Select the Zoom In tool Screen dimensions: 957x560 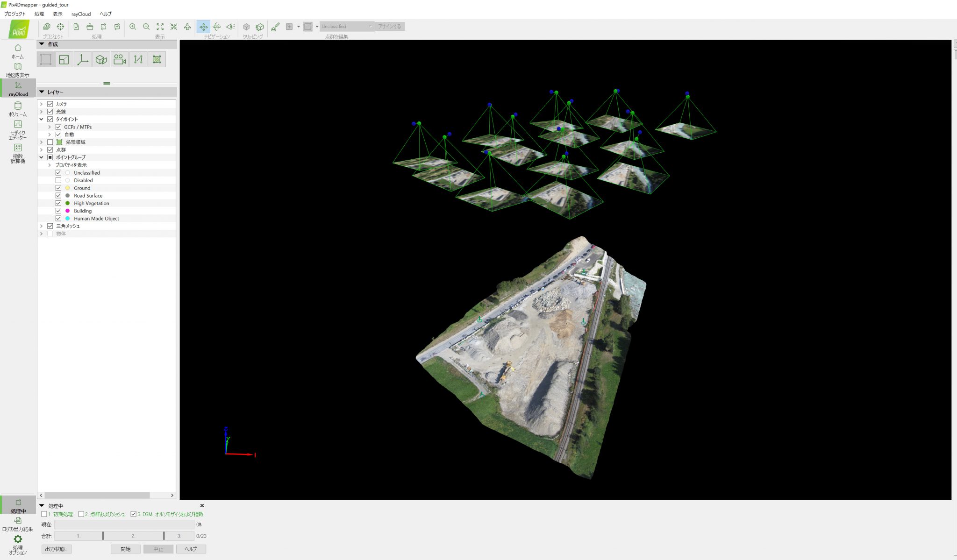click(x=133, y=27)
